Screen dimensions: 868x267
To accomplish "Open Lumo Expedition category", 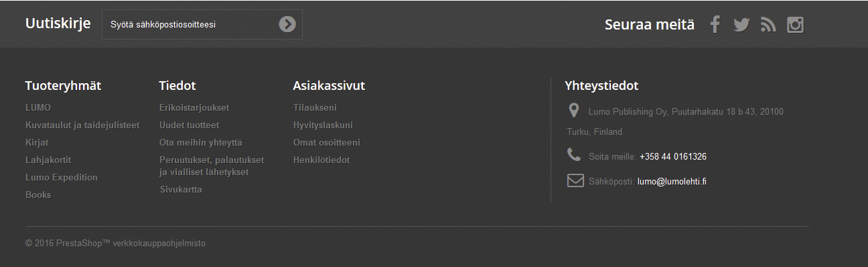I will (62, 177).
